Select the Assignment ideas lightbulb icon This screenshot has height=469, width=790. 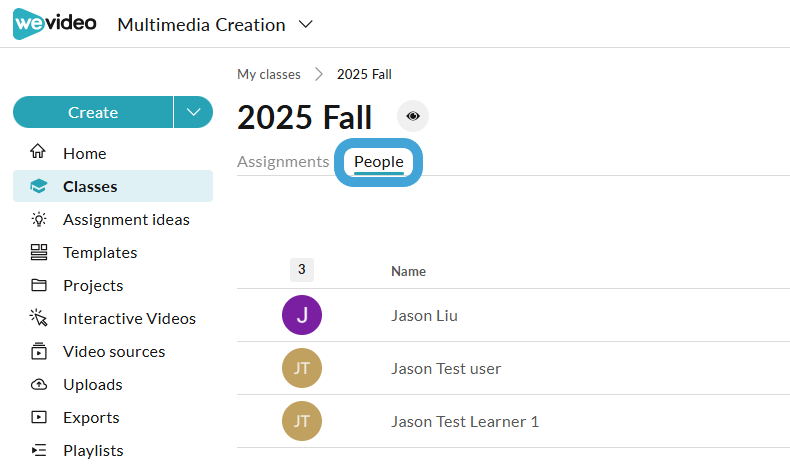point(39,219)
